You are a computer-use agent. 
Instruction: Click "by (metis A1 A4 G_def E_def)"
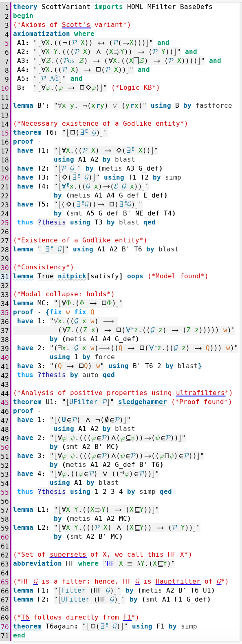pos(111,195)
